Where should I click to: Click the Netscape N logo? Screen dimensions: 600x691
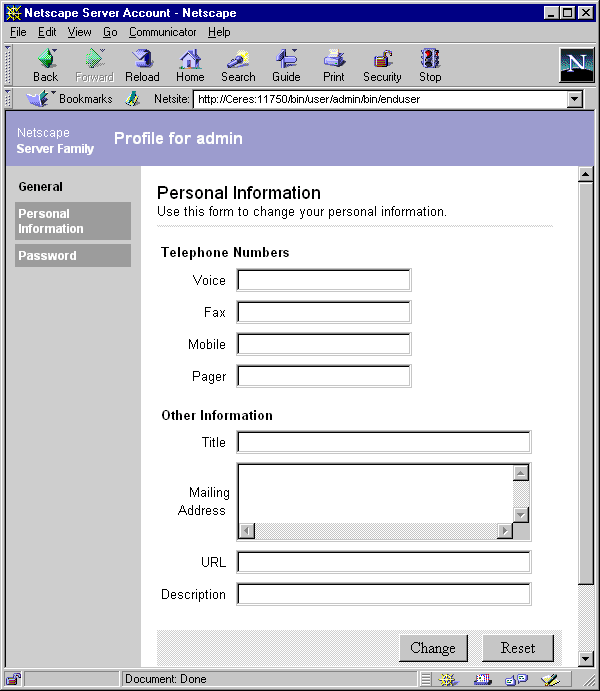(x=576, y=65)
